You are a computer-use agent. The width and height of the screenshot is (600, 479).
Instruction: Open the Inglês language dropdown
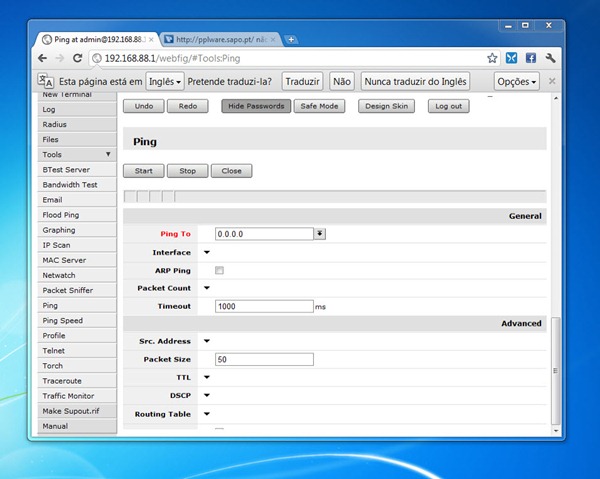(165, 81)
